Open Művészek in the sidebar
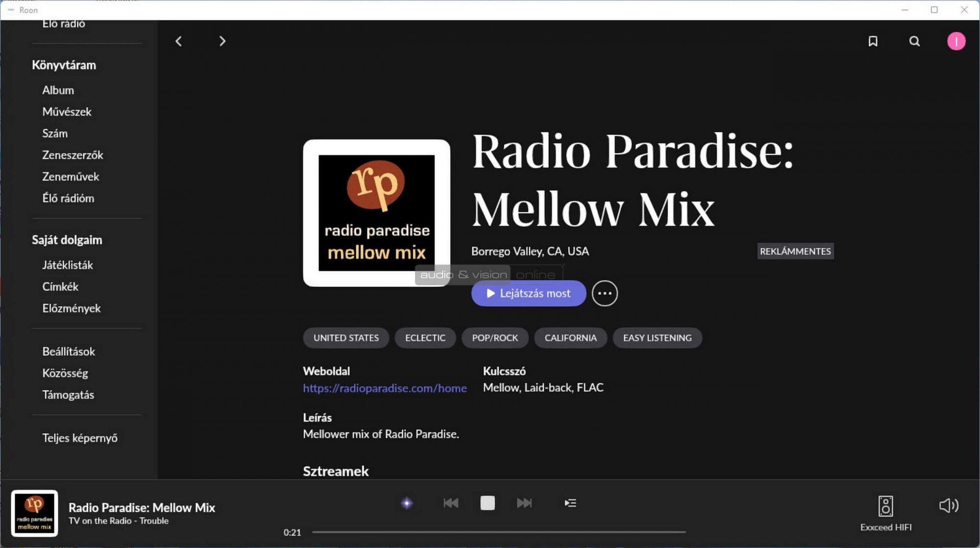Image resolution: width=980 pixels, height=548 pixels. [67, 112]
